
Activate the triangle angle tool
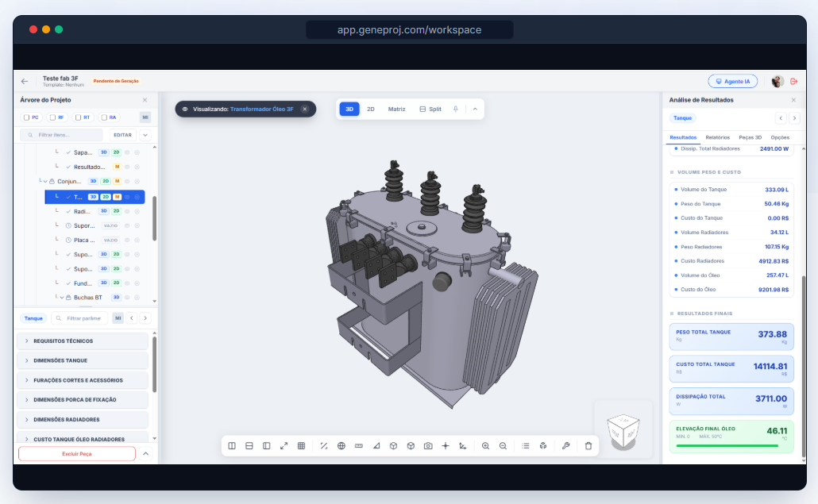click(x=376, y=445)
